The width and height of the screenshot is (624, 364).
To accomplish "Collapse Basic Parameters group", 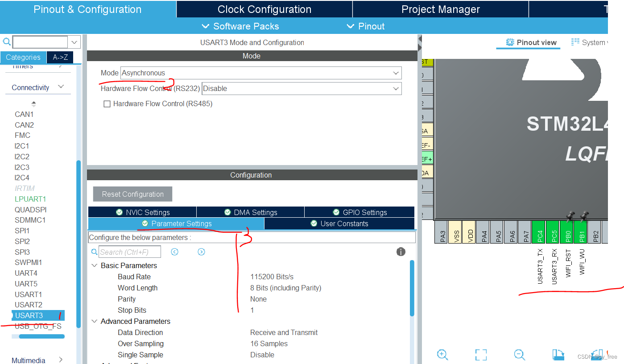I will [94, 265].
